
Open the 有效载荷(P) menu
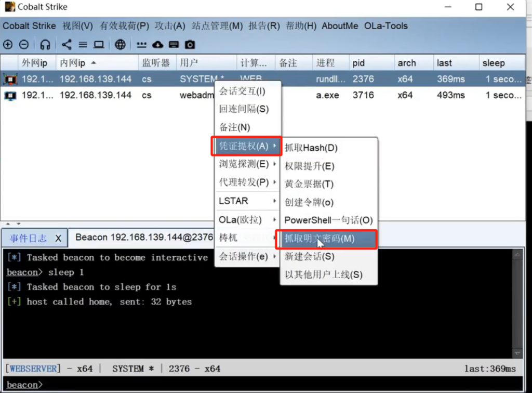click(124, 26)
